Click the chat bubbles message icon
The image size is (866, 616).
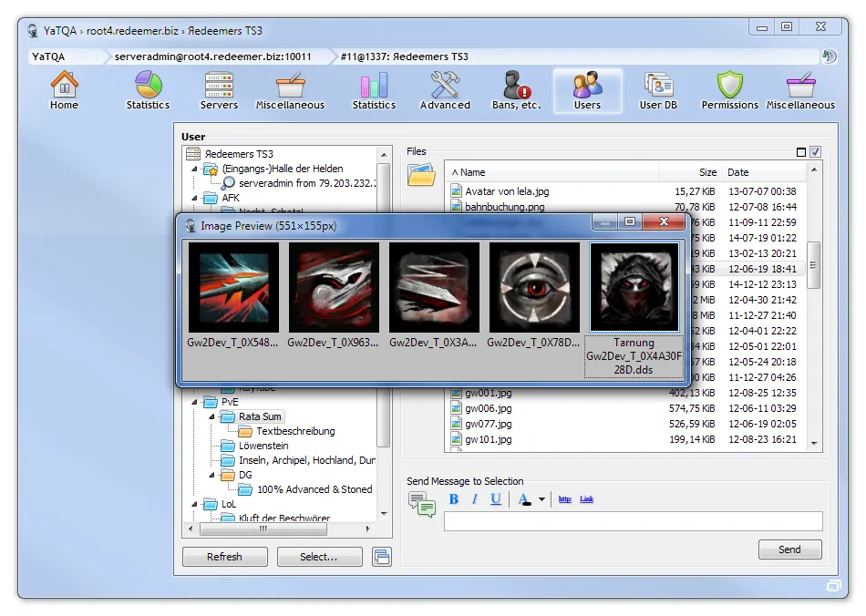click(422, 503)
